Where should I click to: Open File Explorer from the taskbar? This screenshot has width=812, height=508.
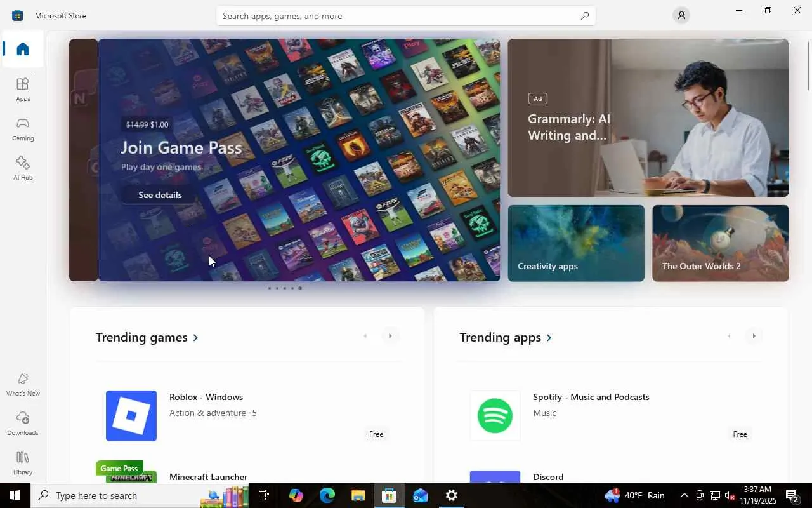click(358, 495)
